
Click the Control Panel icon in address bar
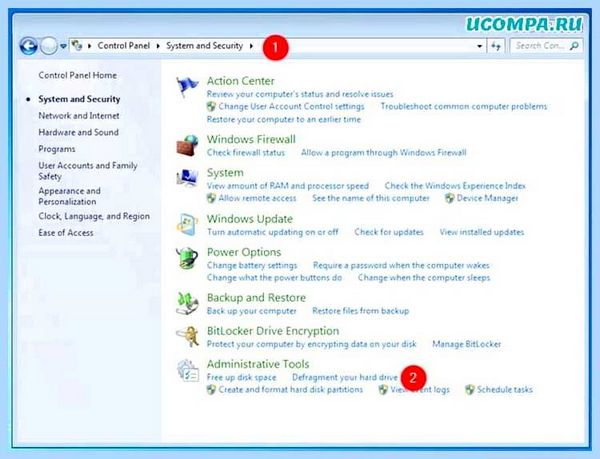(x=77, y=46)
